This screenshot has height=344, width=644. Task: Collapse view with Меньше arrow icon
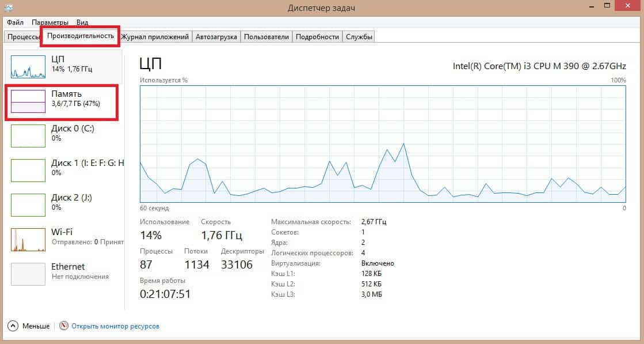pyautogui.click(x=13, y=326)
